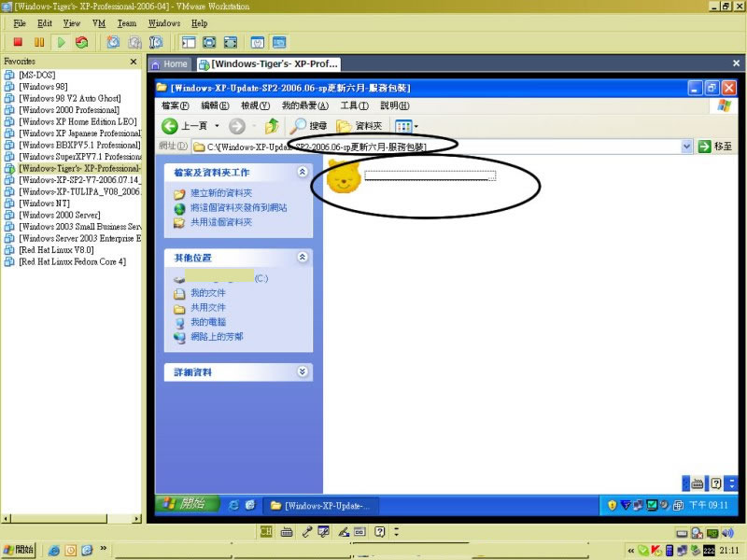The image size is (747, 560).
Task: Click 共用這個資料夾 link
Action: tap(221, 222)
